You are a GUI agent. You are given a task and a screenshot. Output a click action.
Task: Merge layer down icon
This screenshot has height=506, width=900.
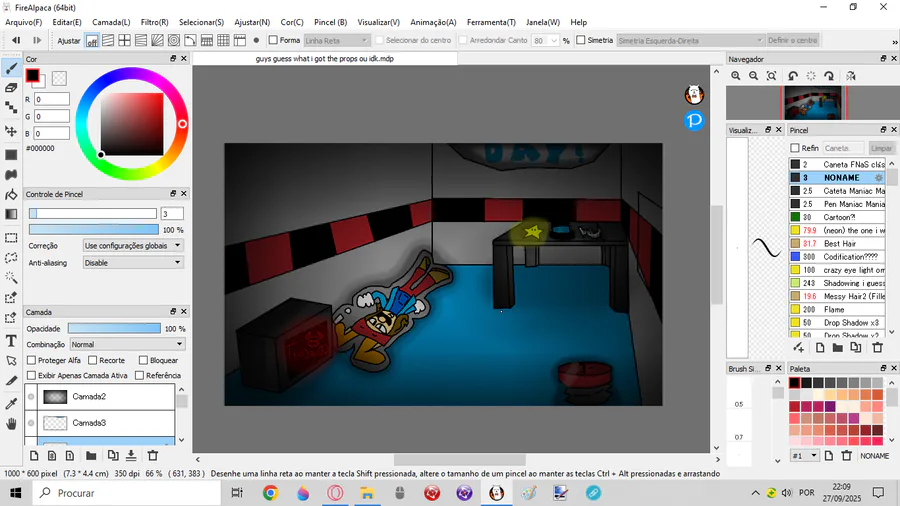coord(131,456)
